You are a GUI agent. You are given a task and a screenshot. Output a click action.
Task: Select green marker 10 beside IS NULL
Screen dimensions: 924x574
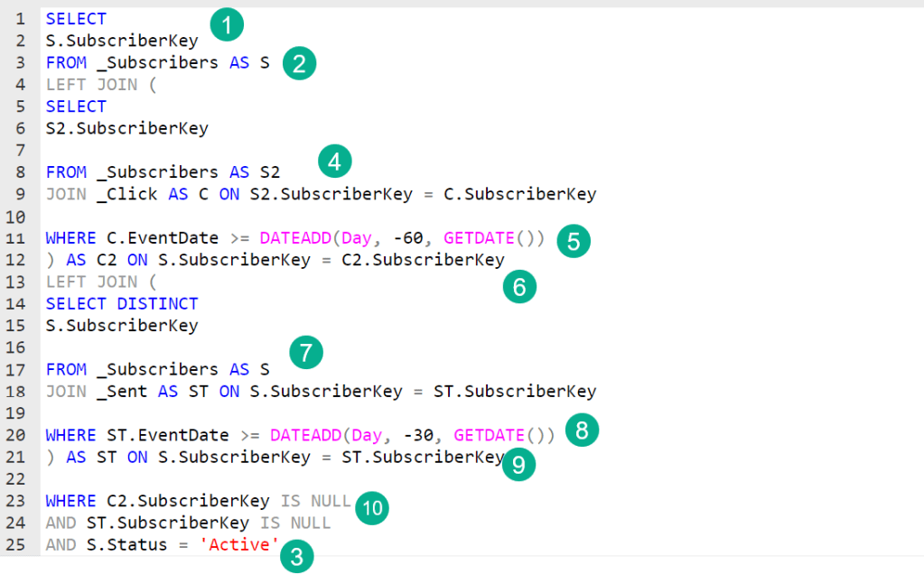(x=371, y=509)
